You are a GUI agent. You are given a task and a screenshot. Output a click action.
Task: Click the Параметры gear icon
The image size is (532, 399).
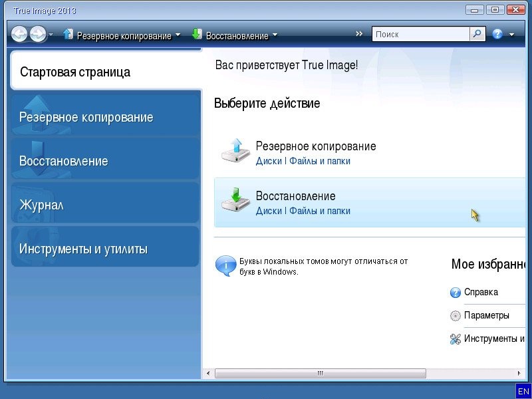pyautogui.click(x=456, y=316)
